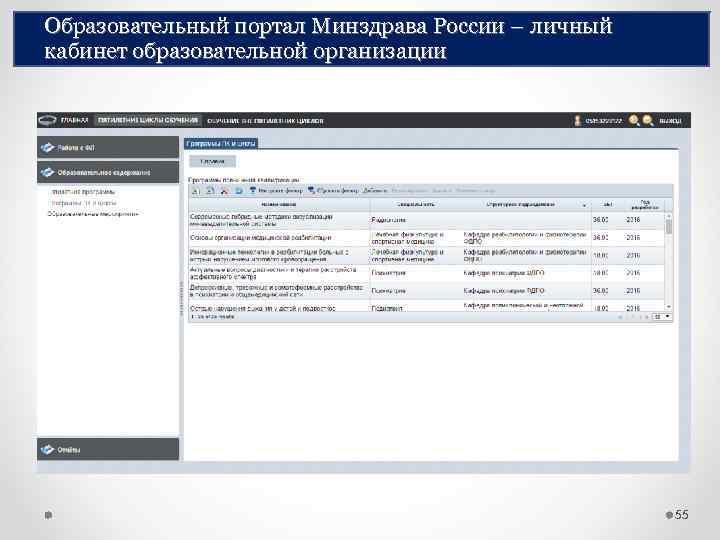Open the first sidebar link ending in программы
Image resolution: width=720 pixels, height=540 pixels.
[x=83, y=192]
